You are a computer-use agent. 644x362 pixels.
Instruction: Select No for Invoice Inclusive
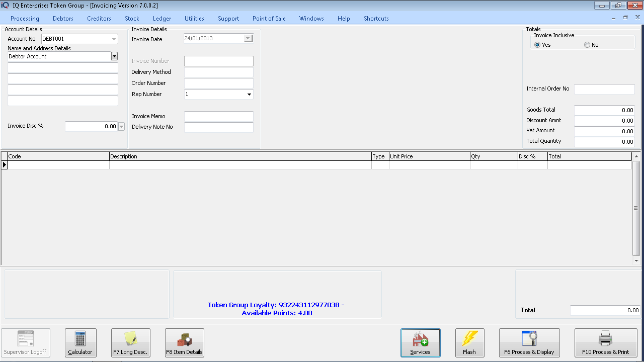[x=587, y=45]
